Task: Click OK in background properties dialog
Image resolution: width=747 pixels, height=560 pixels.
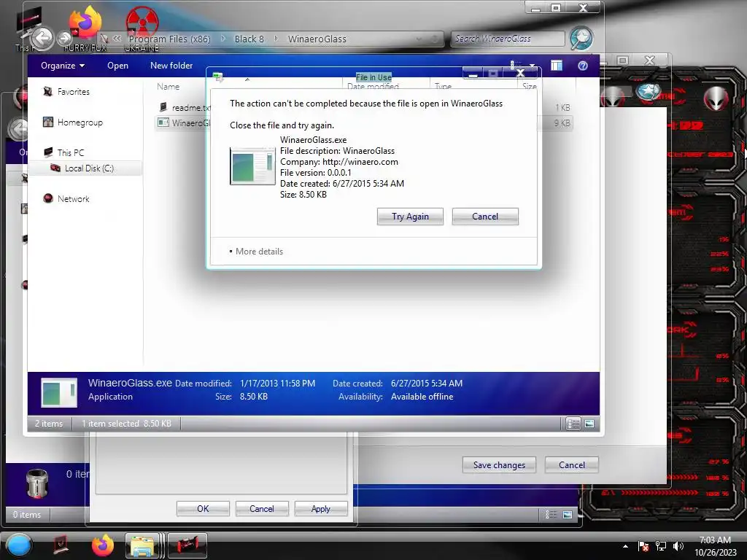Action: [x=203, y=508]
